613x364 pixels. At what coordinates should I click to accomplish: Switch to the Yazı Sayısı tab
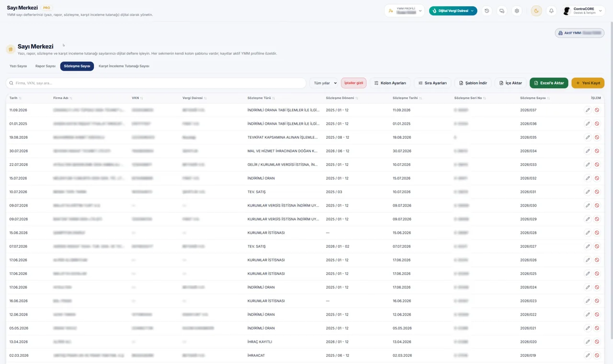pyautogui.click(x=18, y=66)
